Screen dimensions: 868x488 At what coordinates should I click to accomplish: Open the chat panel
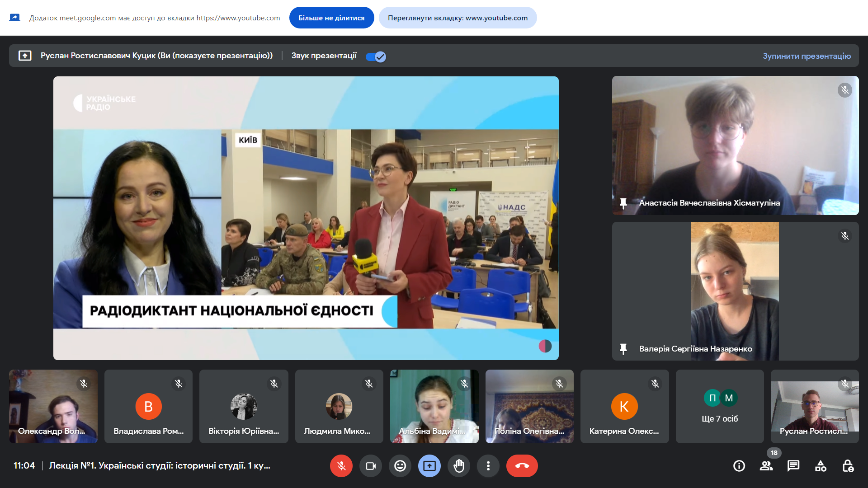tap(793, 466)
